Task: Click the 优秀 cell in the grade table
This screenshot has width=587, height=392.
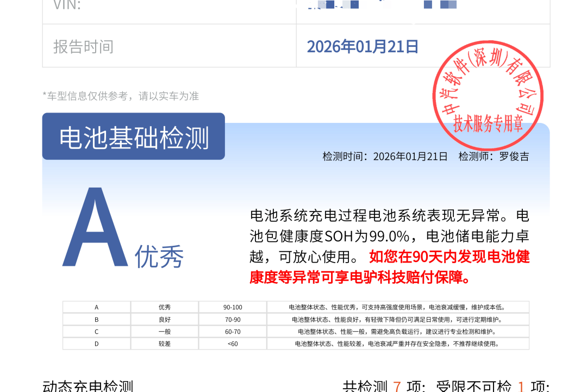Action: click(165, 307)
